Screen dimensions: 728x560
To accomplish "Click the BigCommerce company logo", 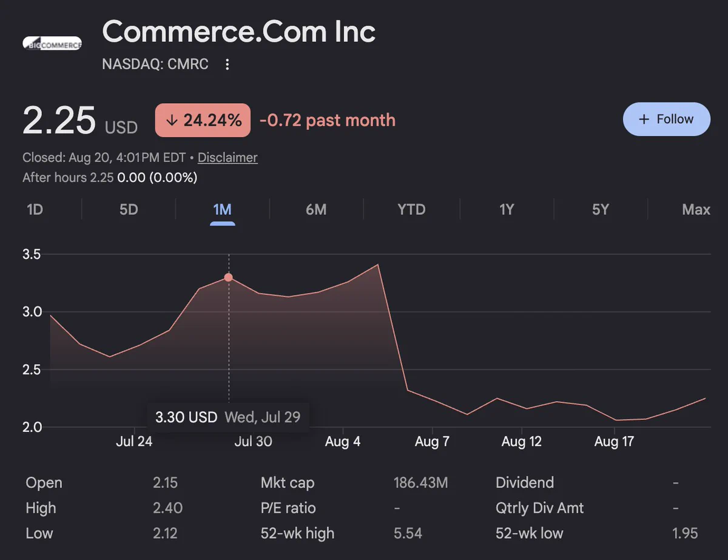I will coord(52,44).
